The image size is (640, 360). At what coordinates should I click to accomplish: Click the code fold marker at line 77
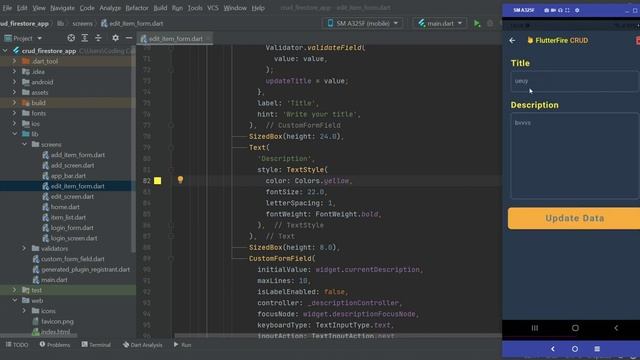click(x=171, y=125)
